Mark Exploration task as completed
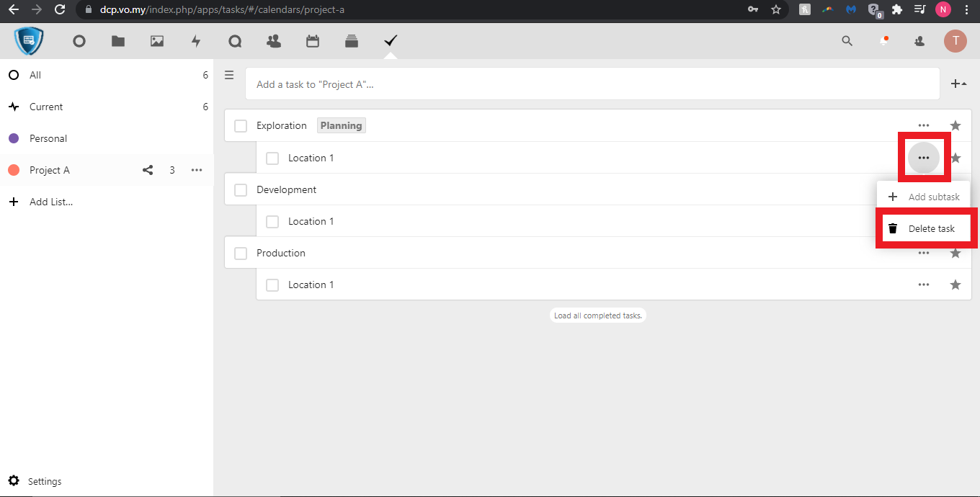Image resolution: width=980 pixels, height=497 pixels. pyautogui.click(x=241, y=126)
